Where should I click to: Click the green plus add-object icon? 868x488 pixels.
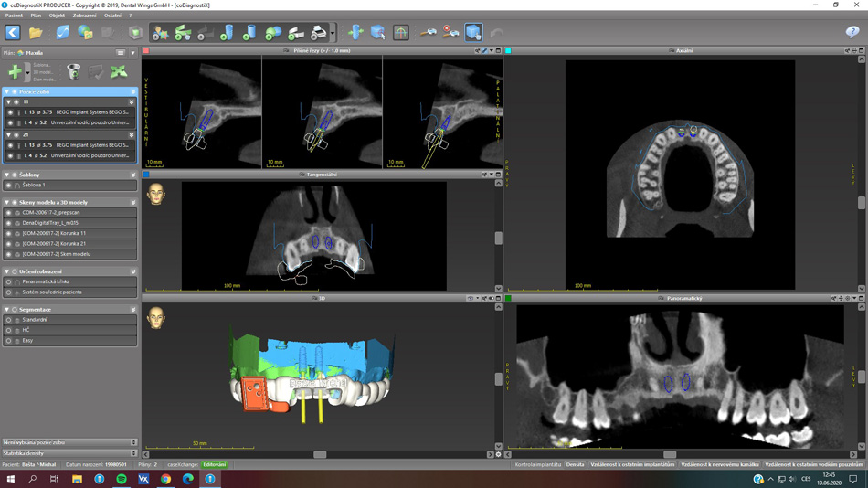[15, 71]
